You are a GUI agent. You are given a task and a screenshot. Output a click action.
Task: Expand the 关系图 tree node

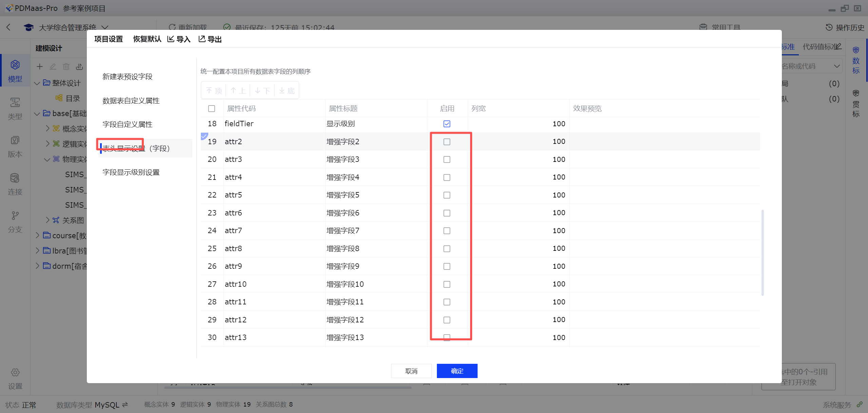coord(47,220)
